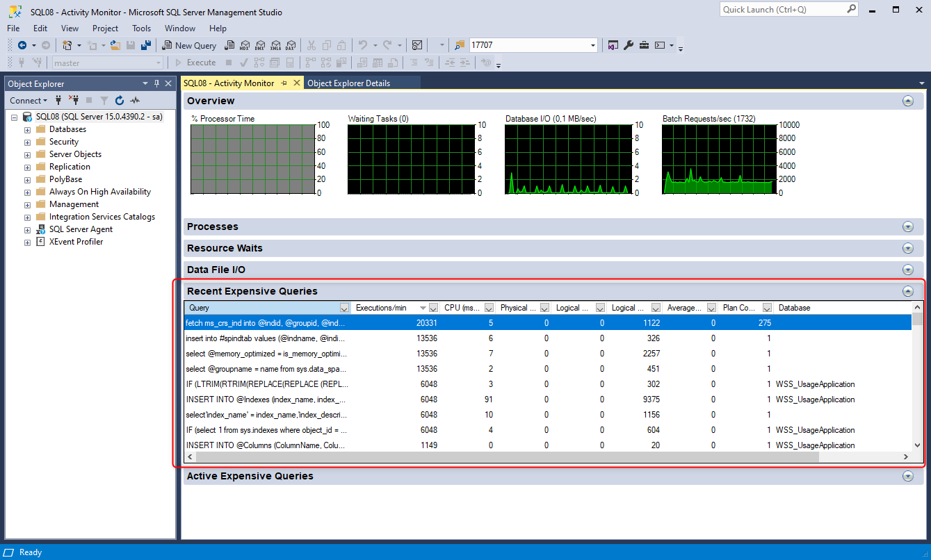Expand the Resource Waits section chevron
This screenshot has width=931, height=560.
click(907, 248)
